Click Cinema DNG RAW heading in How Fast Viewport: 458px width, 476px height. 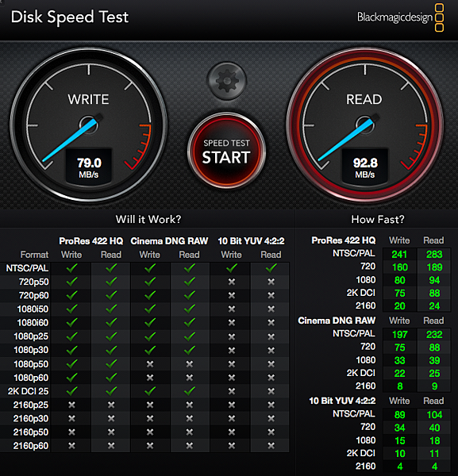coord(337,321)
